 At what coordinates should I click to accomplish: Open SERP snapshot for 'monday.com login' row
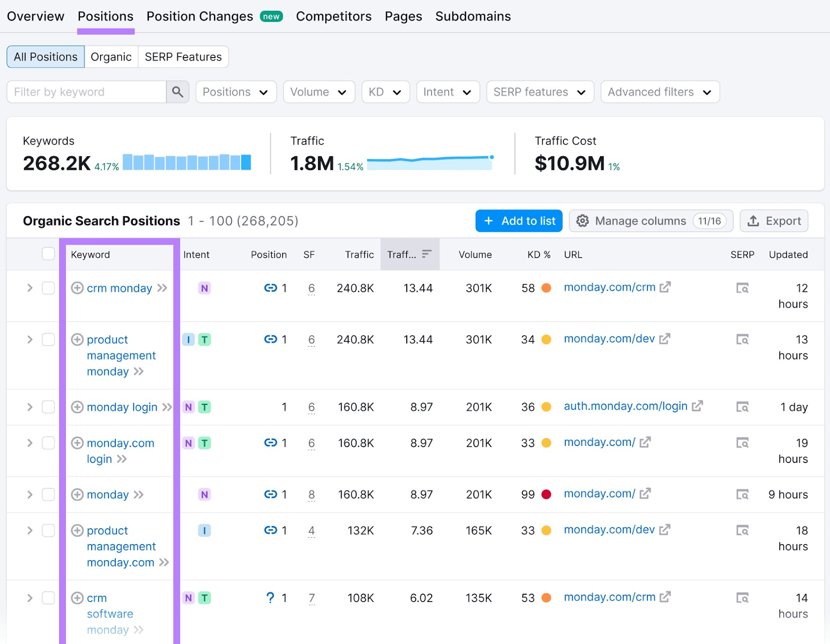[742, 443]
